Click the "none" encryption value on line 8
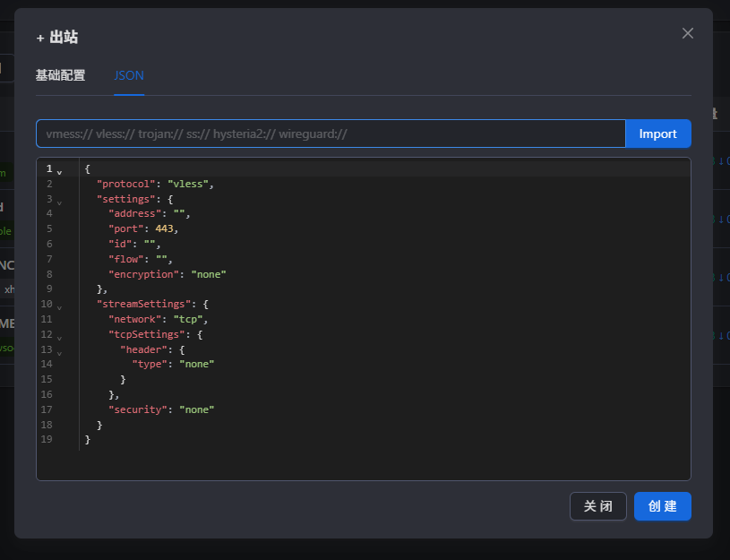Image resolution: width=730 pixels, height=560 pixels. click(x=209, y=274)
